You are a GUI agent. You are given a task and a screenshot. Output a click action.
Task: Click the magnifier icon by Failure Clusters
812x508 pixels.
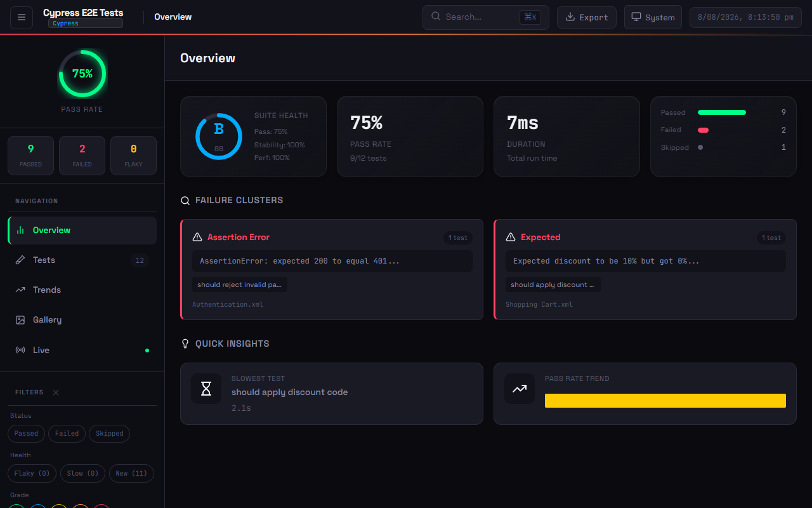click(x=185, y=201)
